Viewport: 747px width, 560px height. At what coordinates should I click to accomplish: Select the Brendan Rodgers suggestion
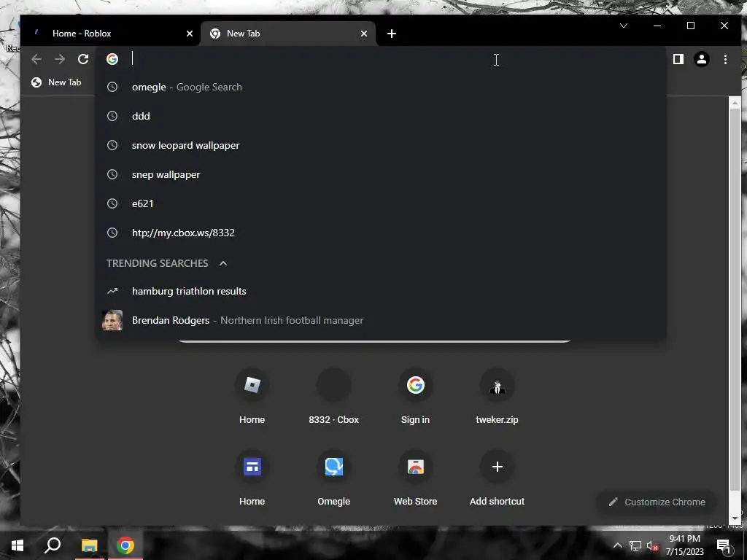click(381, 320)
